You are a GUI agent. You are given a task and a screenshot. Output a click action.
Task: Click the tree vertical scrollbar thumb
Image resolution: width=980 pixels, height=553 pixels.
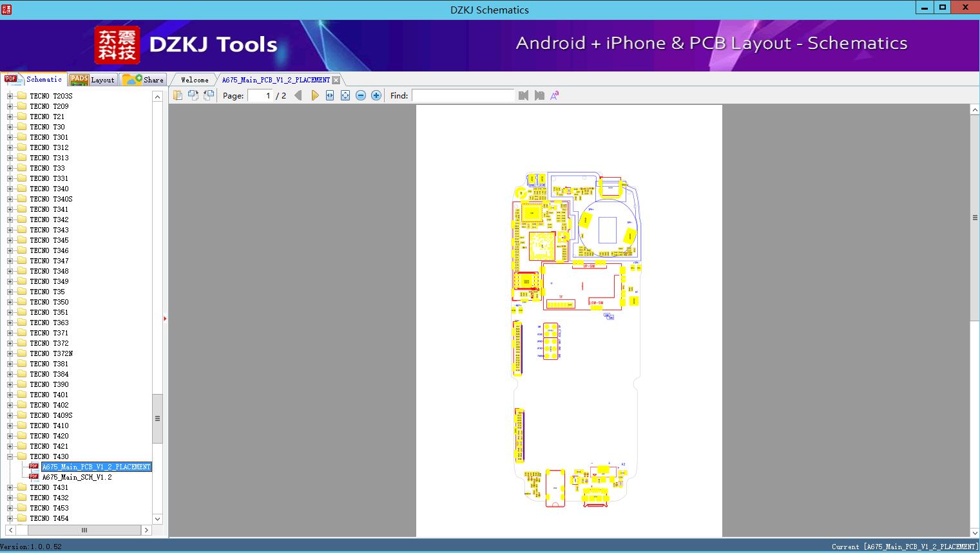[x=157, y=418]
